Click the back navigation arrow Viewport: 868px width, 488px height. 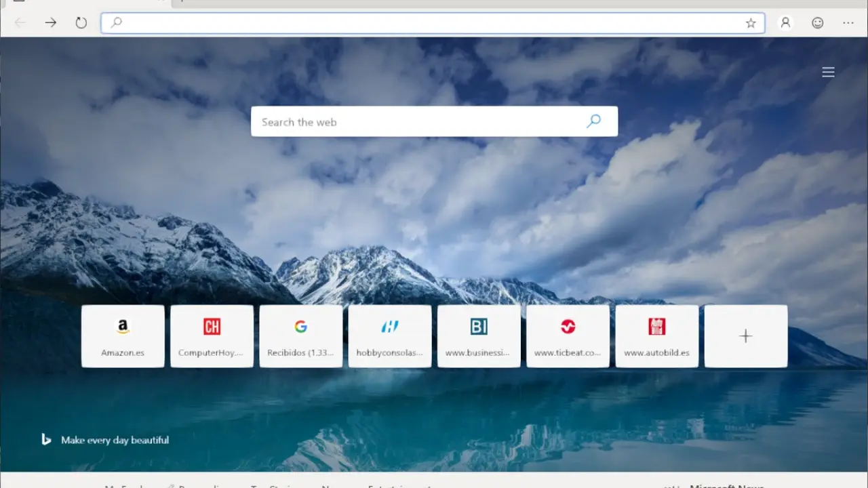pos(20,23)
